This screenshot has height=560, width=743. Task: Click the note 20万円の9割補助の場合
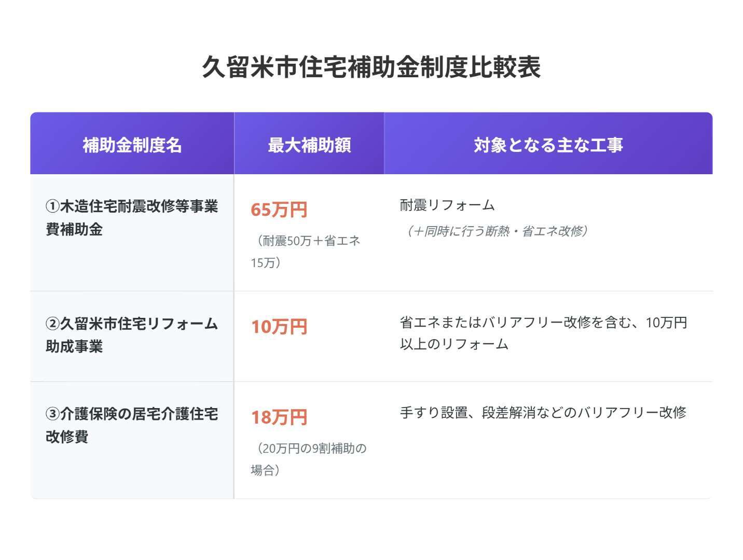pos(309,459)
